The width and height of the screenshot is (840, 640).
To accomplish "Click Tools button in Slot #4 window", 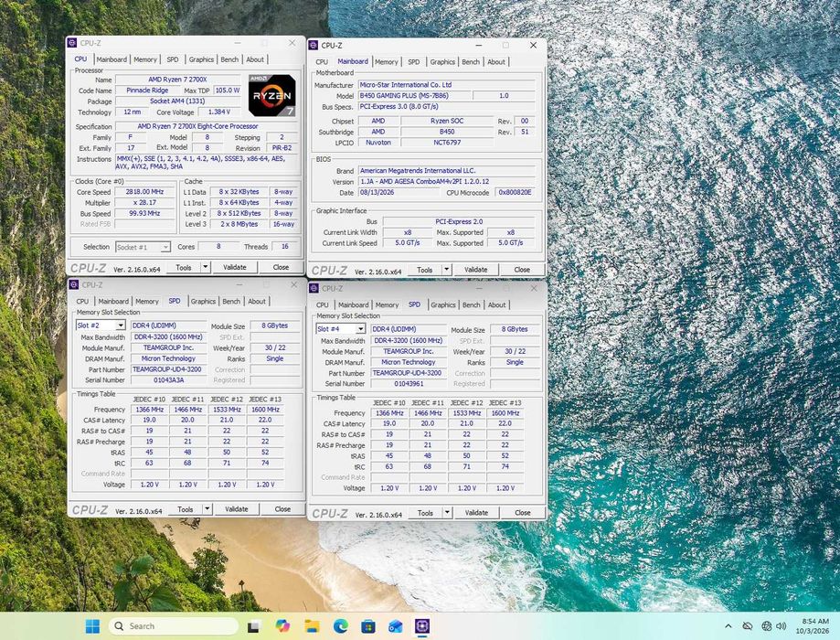I will click(425, 512).
